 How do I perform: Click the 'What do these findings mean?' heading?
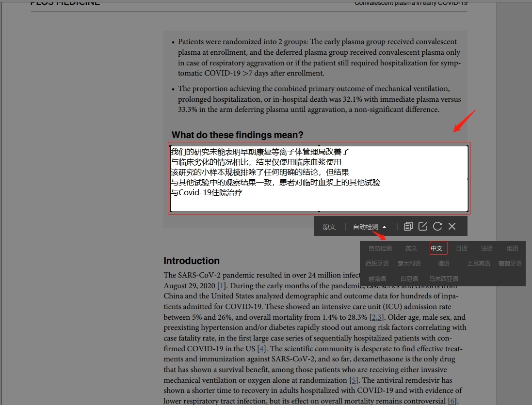237,135
